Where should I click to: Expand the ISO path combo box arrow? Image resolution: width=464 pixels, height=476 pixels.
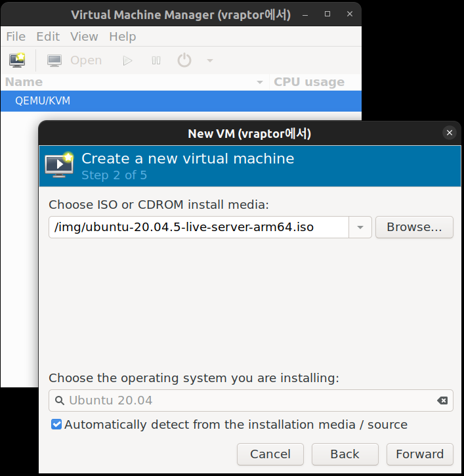[360, 227]
